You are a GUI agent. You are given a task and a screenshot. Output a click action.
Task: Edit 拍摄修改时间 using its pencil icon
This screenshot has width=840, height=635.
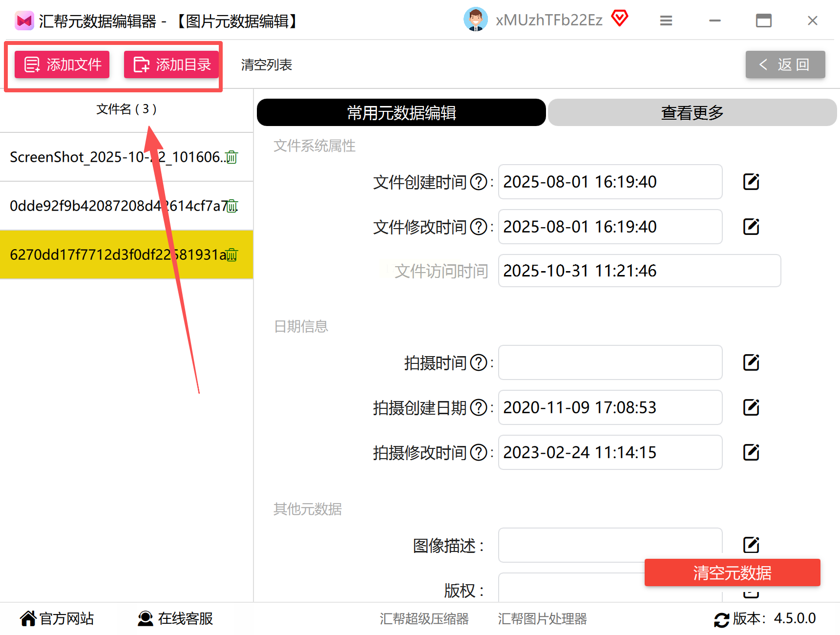point(751,452)
